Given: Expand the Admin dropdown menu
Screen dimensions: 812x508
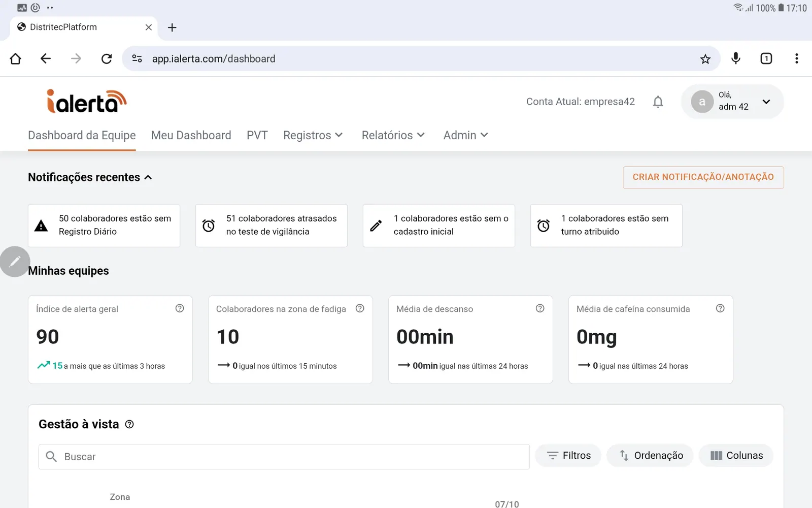Looking at the screenshot, I should tap(466, 135).
